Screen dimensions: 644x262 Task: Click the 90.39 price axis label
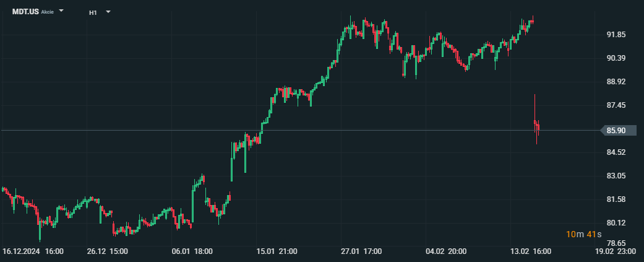616,58
